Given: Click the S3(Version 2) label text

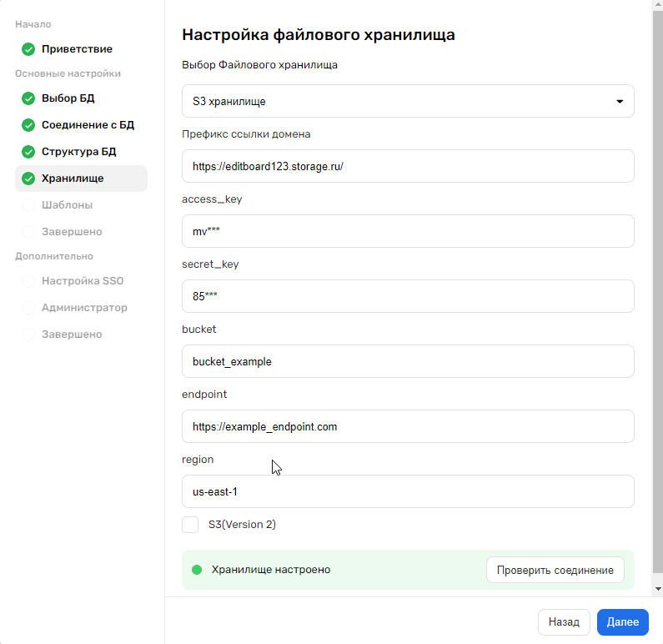Looking at the screenshot, I should pyautogui.click(x=242, y=525).
